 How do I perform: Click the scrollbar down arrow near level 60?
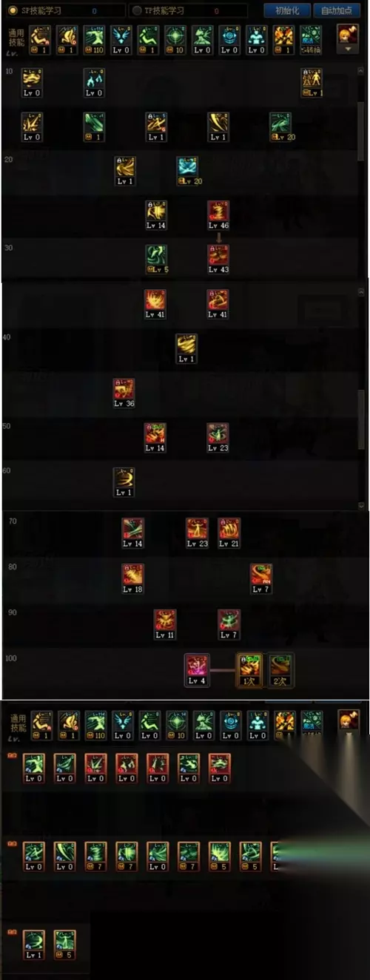[361, 505]
